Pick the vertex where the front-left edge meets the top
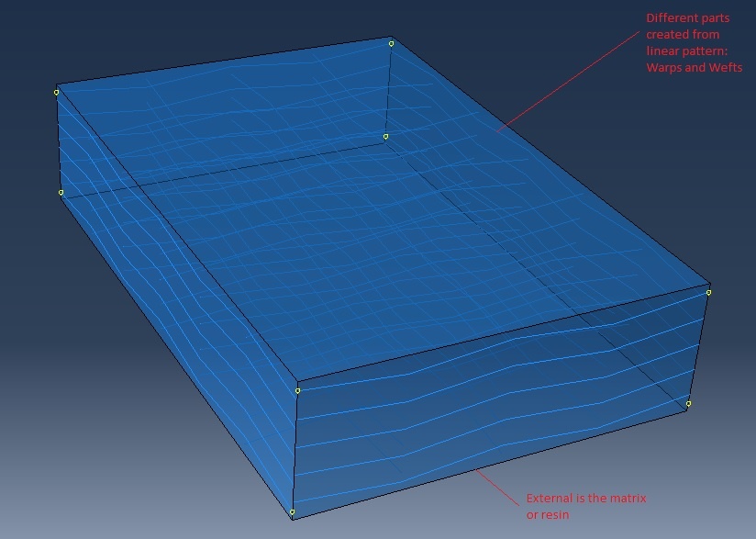 click(x=297, y=390)
